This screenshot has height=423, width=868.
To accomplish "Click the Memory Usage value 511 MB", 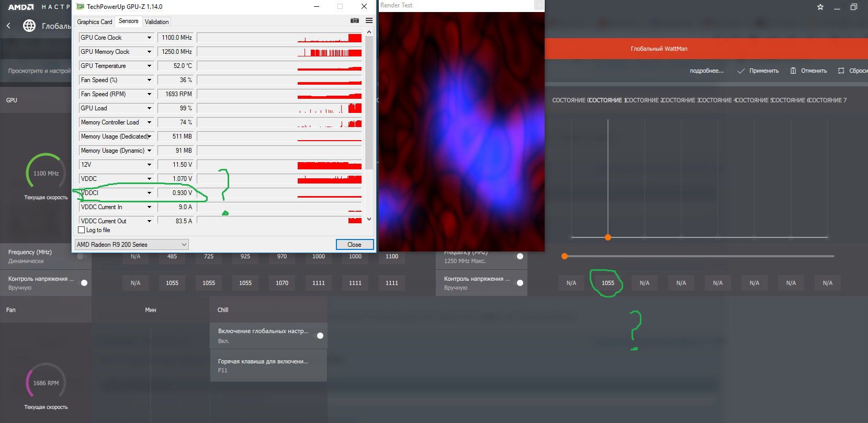I will coord(176,136).
